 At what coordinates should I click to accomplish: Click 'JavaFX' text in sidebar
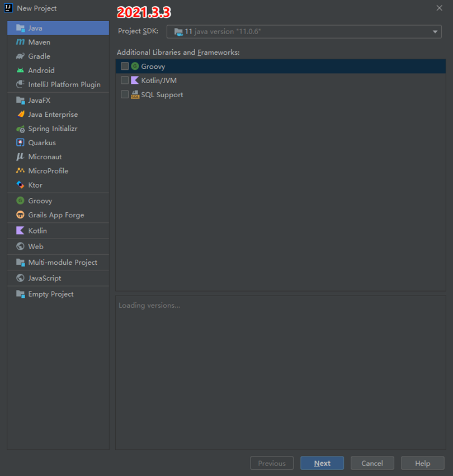click(x=39, y=100)
